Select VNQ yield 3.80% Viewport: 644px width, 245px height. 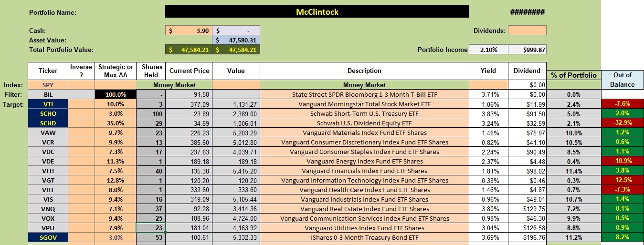[488, 209]
